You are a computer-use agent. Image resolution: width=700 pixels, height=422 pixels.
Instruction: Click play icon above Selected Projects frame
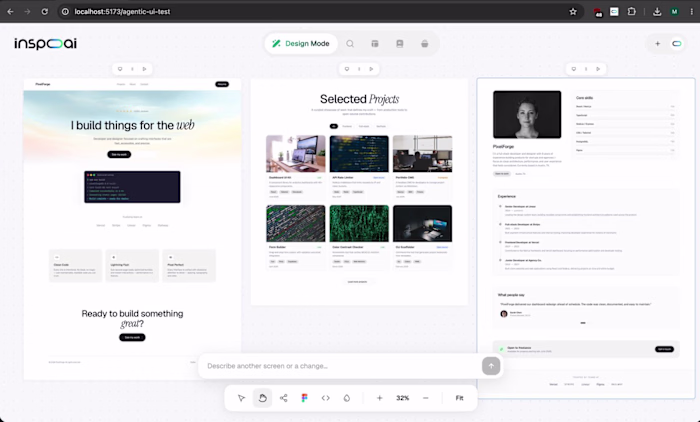pyautogui.click(x=371, y=69)
